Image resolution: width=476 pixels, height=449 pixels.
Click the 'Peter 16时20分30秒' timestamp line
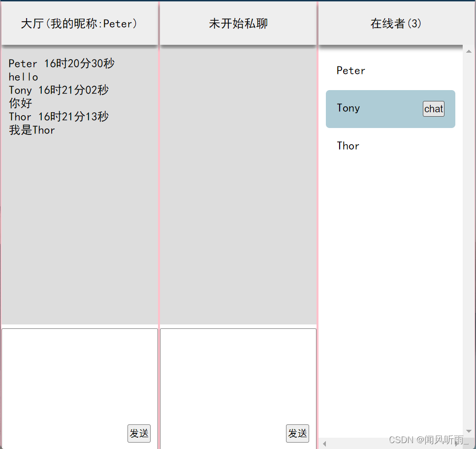click(x=62, y=64)
